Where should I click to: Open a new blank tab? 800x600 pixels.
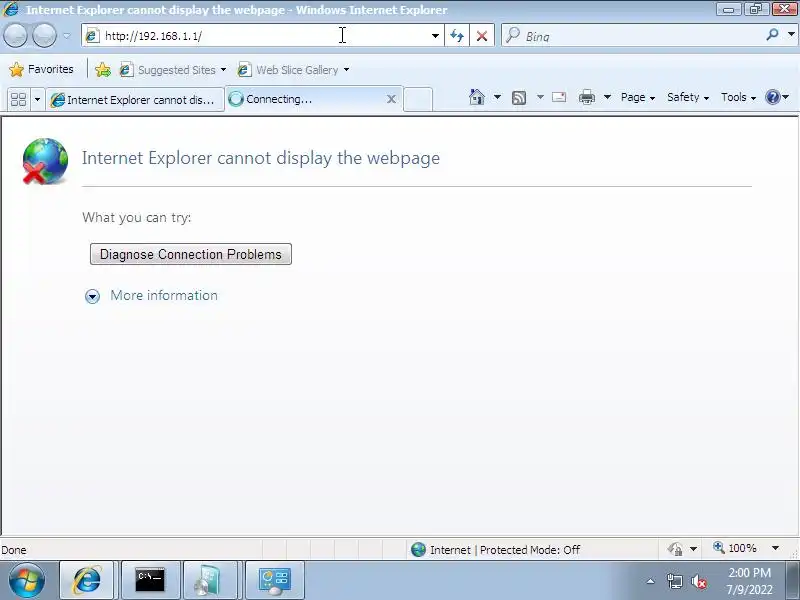point(418,99)
